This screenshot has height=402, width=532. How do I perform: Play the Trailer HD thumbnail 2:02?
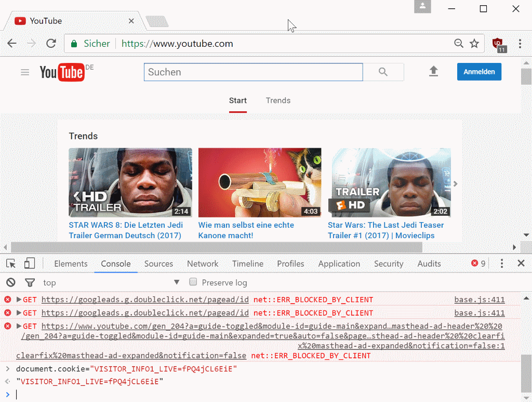tap(389, 183)
